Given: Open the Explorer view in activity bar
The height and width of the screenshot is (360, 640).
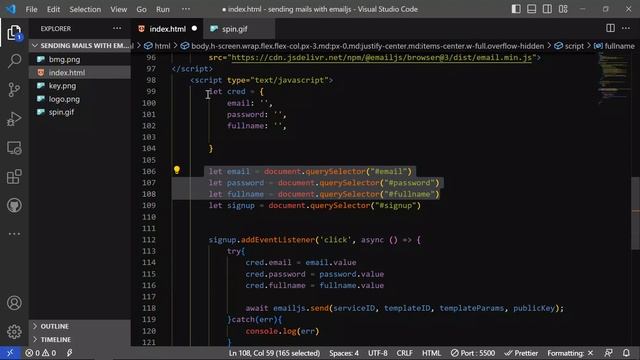Looking at the screenshot, I should click(x=14, y=32).
